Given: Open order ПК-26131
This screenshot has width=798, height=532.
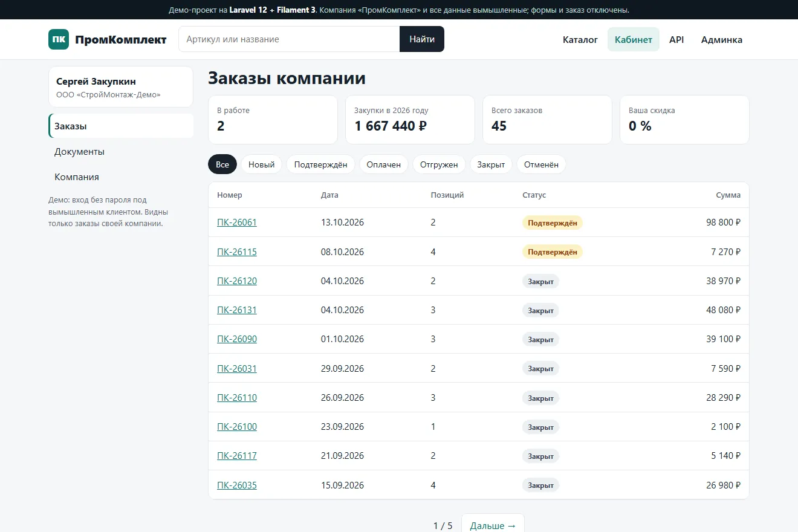Looking at the screenshot, I should 237,310.
